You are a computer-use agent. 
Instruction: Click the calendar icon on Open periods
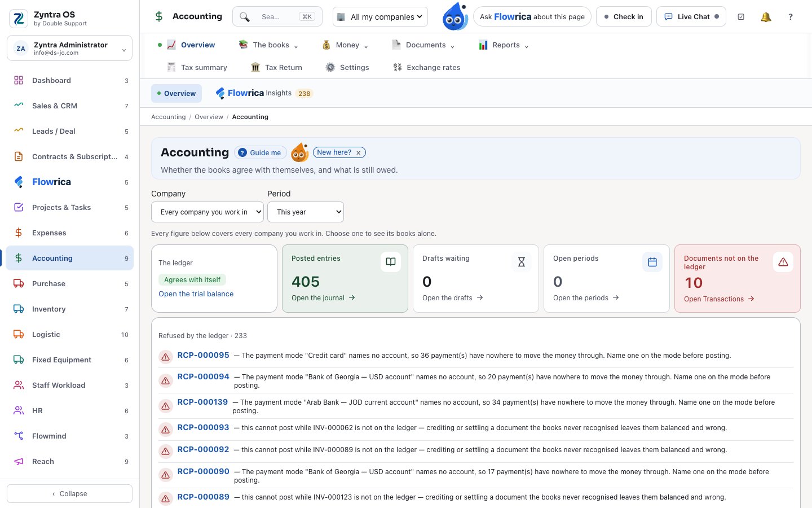[652, 261]
